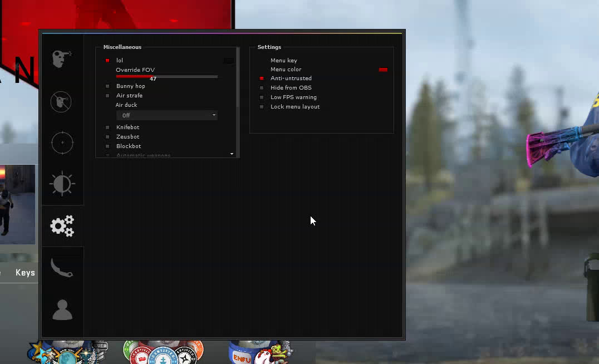Click the keybind box beside lol
Image resolution: width=599 pixels, height=364 pixels.
coord(228,61)
